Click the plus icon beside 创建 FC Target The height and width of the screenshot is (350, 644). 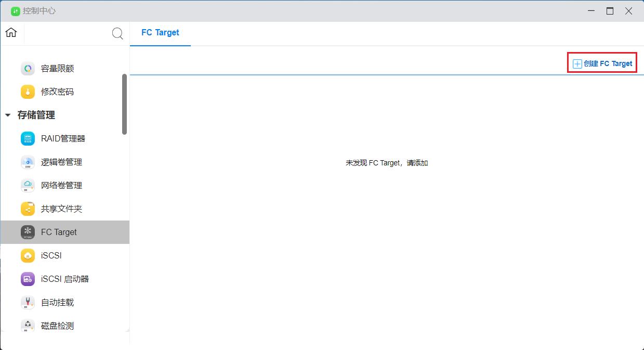click(577, 64)
